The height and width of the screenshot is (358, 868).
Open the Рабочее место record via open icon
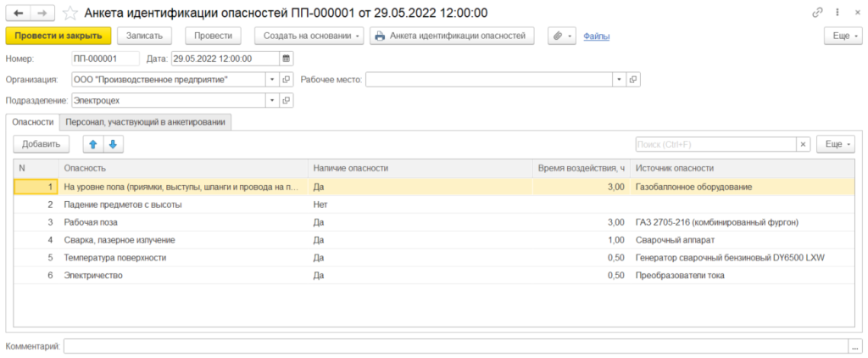click(633, 80)
